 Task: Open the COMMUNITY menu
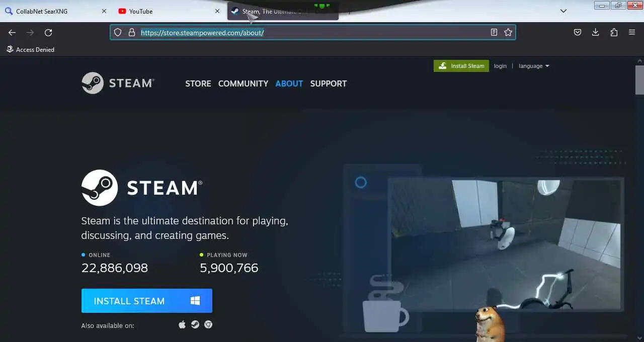(243, 83)
